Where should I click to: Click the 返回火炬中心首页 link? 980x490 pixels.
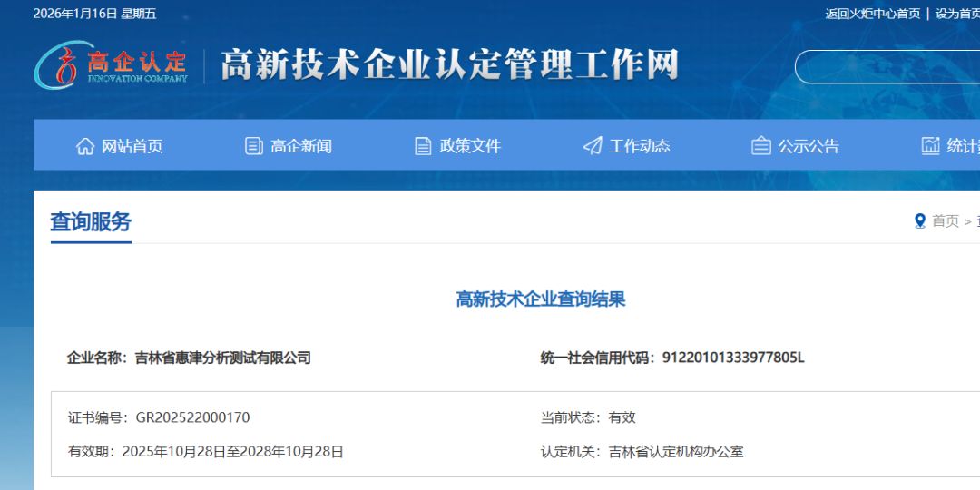(x=873, y=14)
